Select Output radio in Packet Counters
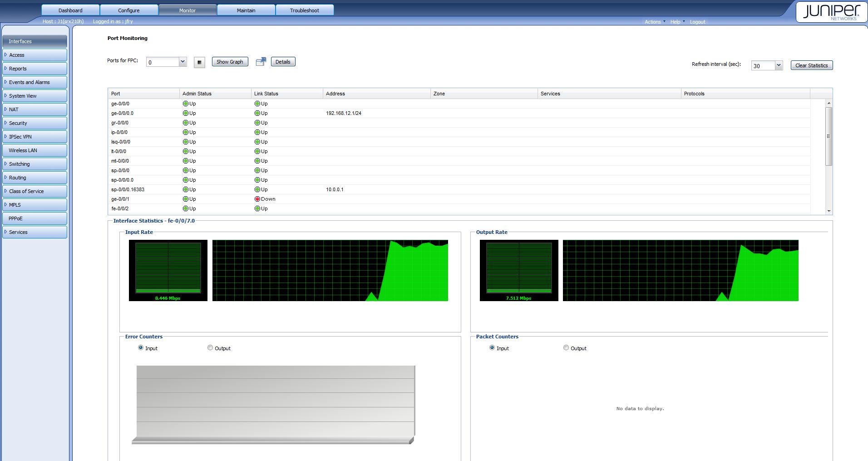 click(x=566, y=348)
